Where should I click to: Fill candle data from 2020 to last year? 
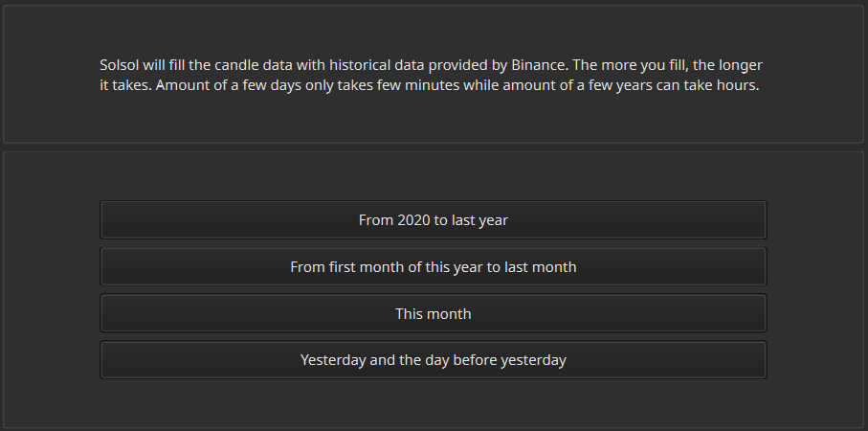coord(433,220)
